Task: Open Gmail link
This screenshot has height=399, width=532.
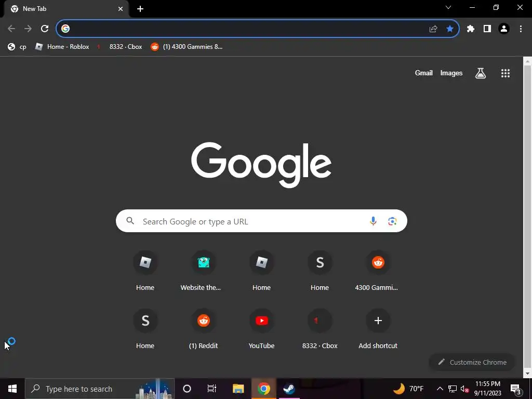Action: pos(424,73)
